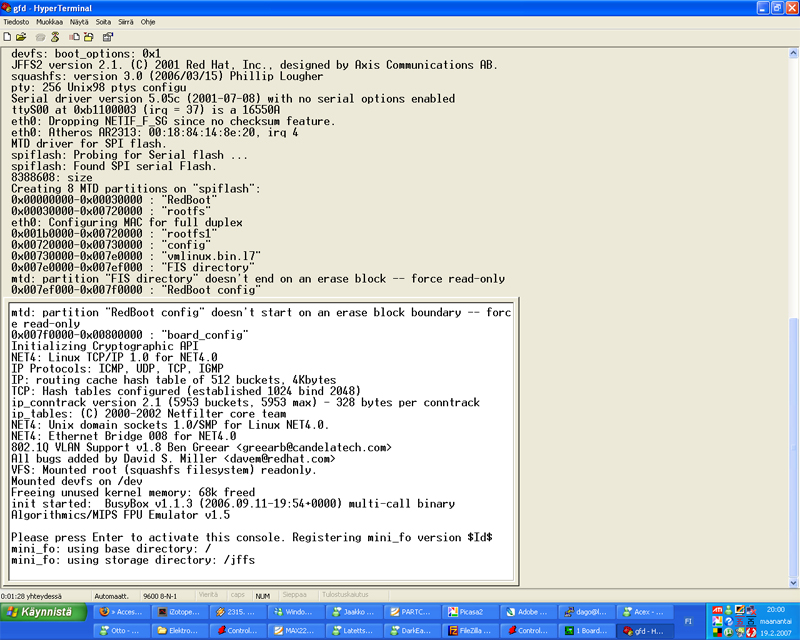Switch to the 'MAX22...' taskbar window
Screen dimensions: 800x640
pos(298,630)
